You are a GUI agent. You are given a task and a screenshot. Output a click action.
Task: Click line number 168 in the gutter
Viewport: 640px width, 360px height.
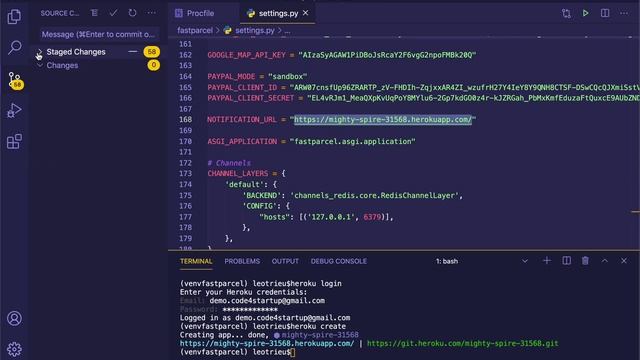pos(185,120)
